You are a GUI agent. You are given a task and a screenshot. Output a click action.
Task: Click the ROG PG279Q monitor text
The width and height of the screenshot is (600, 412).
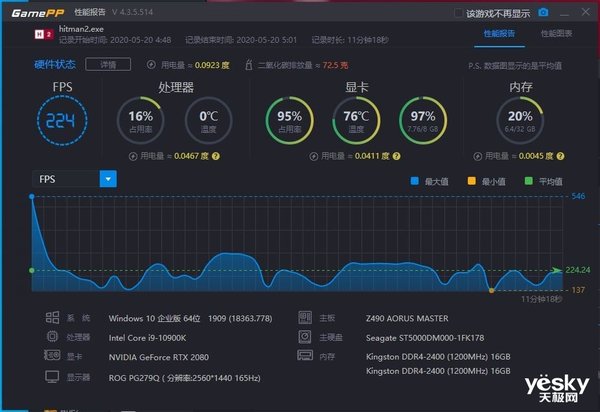[184, 378]
